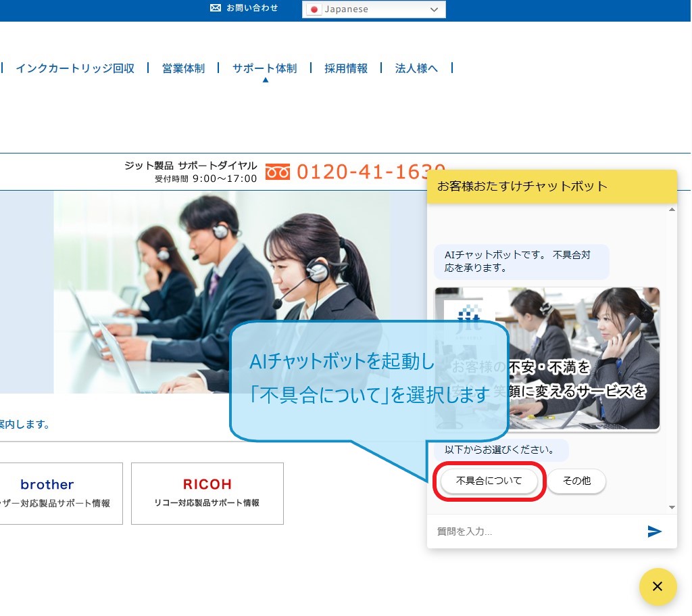Click the AIチャットボットです greeting message
Viewport: 692px width, 616px height.
tap(522, 262)
